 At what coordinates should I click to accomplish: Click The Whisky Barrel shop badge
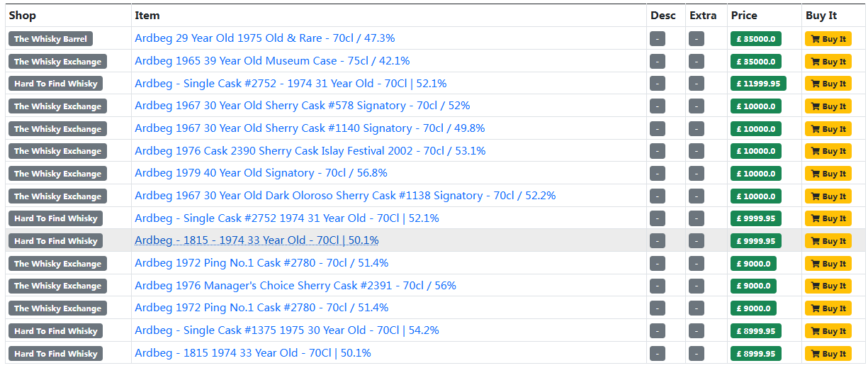50,39
